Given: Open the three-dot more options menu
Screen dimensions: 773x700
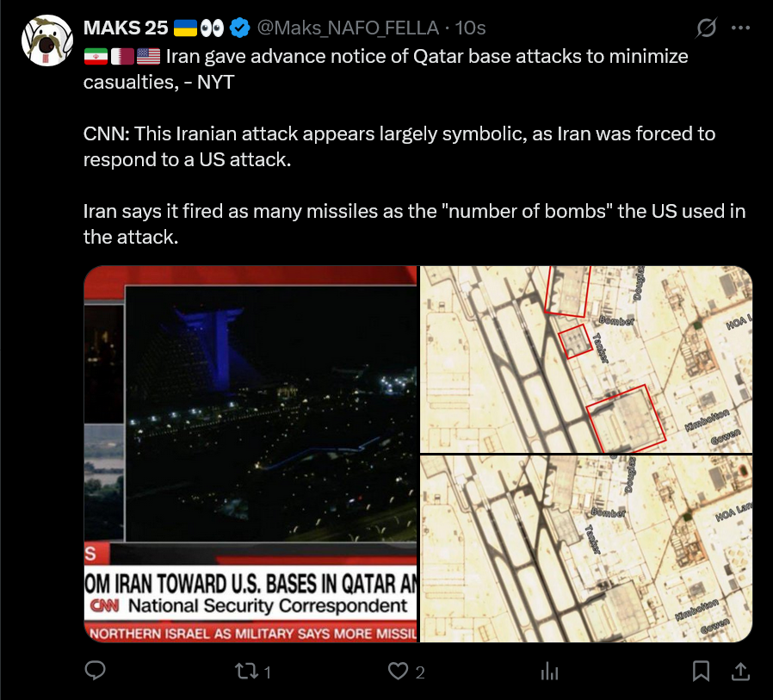Looking at the screenshot, I should 740,28.
